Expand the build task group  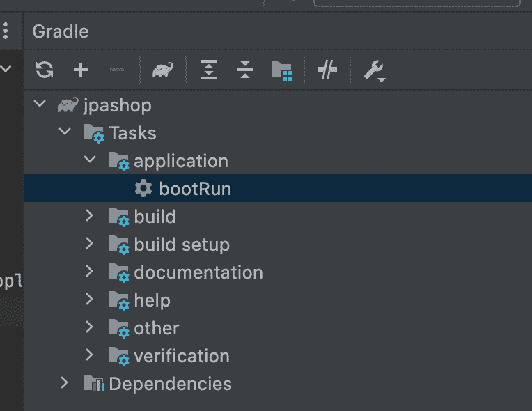pos(90,215)
